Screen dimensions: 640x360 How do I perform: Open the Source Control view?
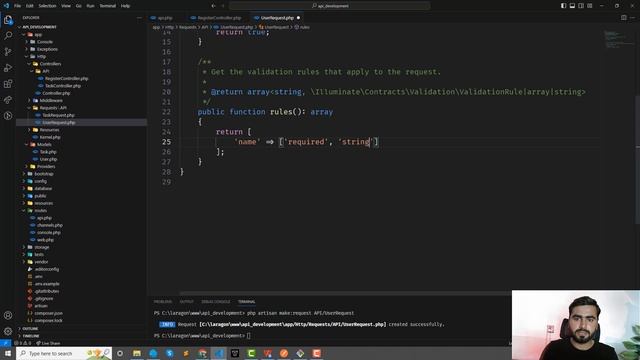(8, 51)
